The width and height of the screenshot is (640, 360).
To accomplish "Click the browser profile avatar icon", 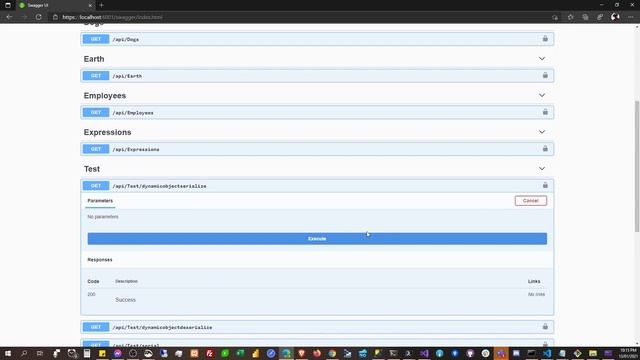I will pos(615,17).
